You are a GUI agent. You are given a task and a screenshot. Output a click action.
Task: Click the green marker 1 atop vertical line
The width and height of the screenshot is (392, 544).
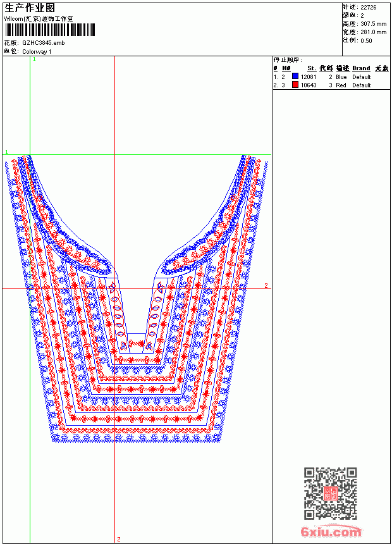click(34, 59)
